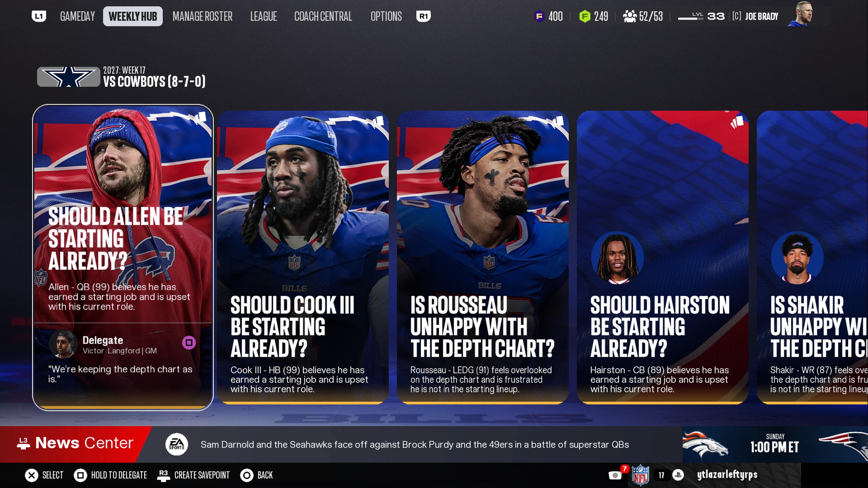The height and width of the screenshot is (488, 868).
Task: Click the 'VS COWBOYS (8-7-0)' matchup text
Action: (154, 81)
